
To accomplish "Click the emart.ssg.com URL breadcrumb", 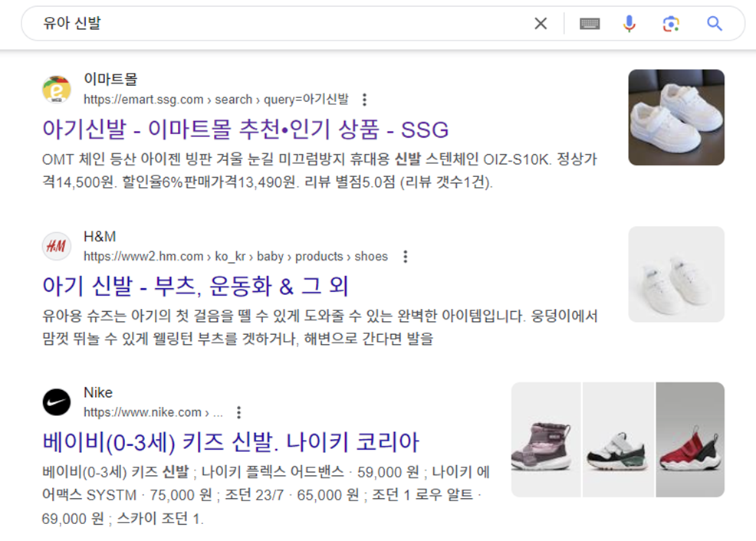I will pos(216,100).
